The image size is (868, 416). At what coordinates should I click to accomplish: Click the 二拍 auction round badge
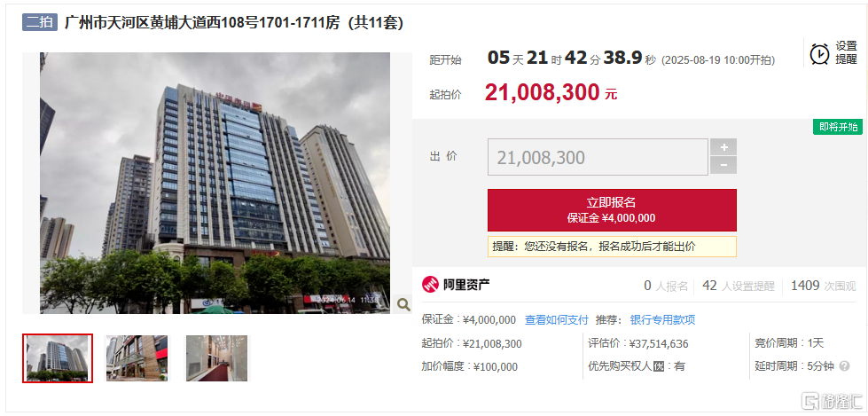[x=40, y=22]
